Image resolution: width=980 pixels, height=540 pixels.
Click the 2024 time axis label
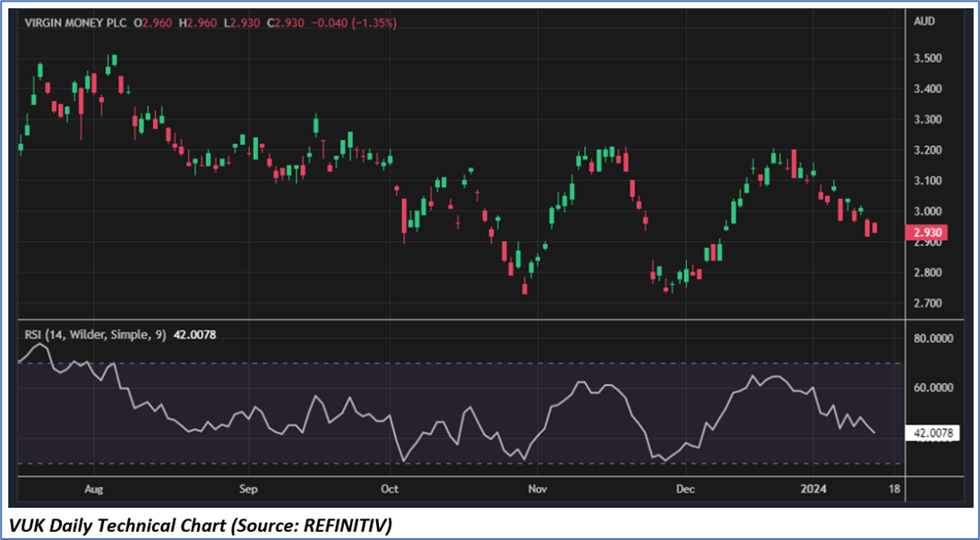[x=814, y=489]
